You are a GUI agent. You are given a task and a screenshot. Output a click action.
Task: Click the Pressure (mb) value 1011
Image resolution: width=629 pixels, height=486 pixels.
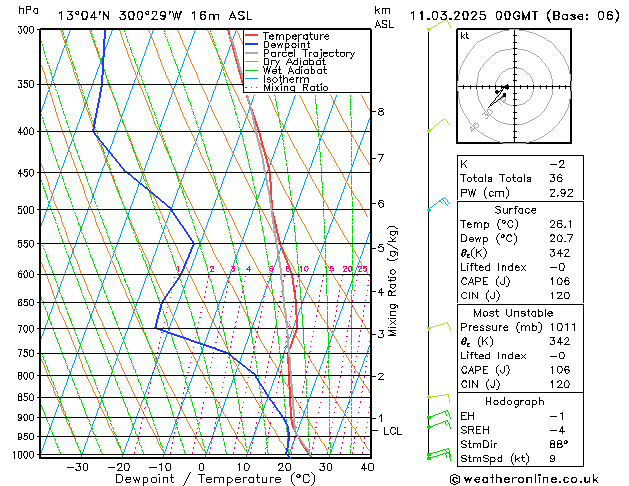(x=563, y=327)
